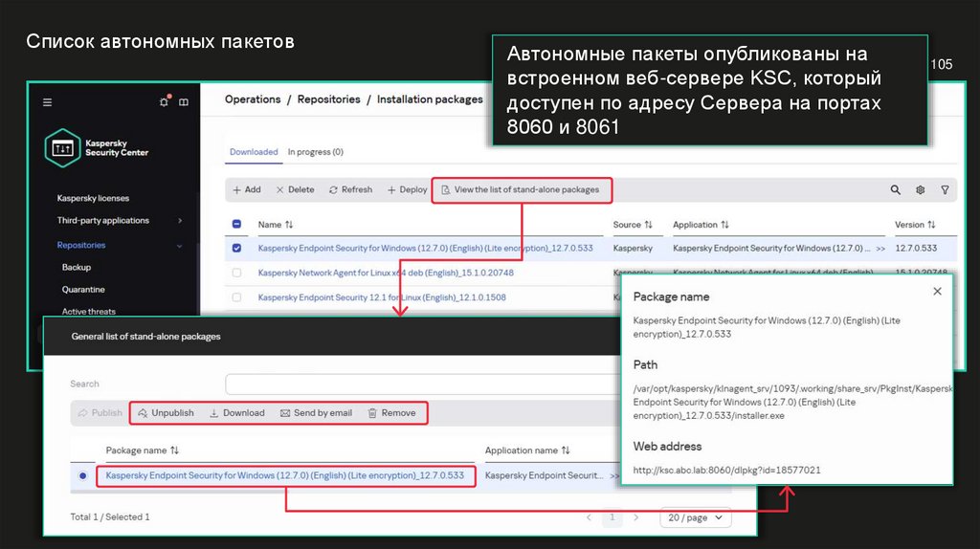The height and width of the screenshot is (549, 980).
Task: Open stand-alone package Kaspersky Endpoint Security link
Action: 285,475
